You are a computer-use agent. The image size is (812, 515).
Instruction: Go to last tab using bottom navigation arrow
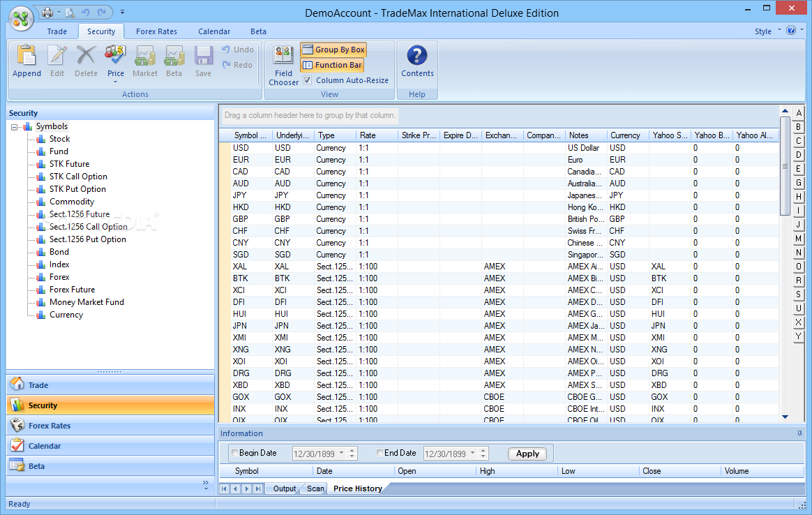[258, 488]
